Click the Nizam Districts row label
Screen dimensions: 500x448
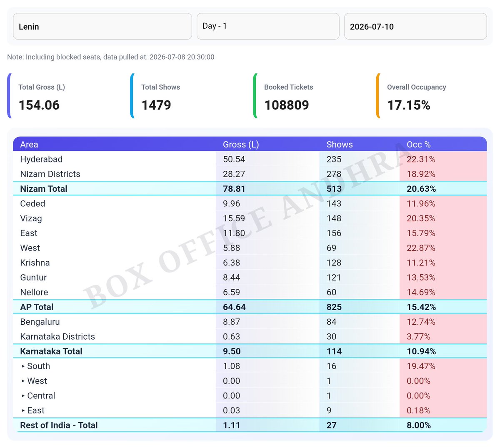click(50, 174)
